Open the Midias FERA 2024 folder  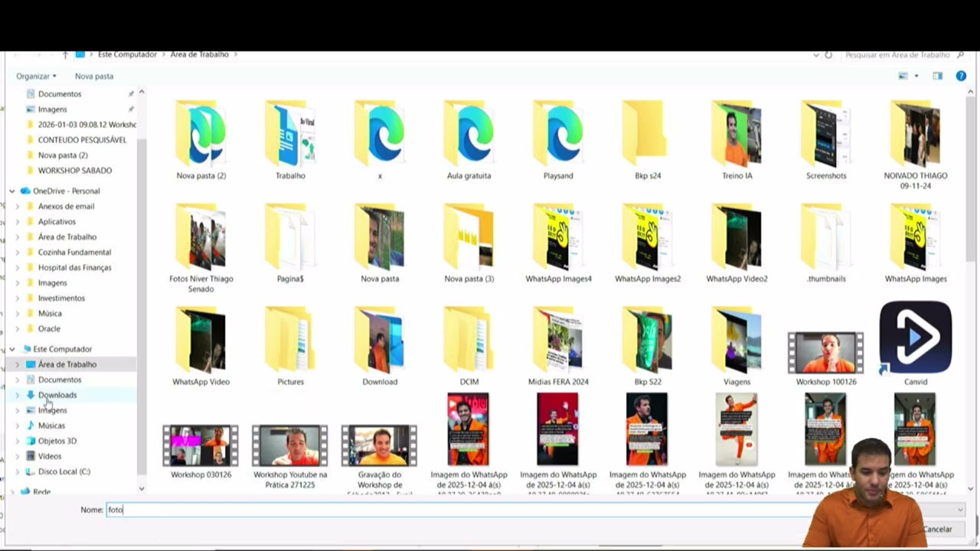(x=558, y=346)
